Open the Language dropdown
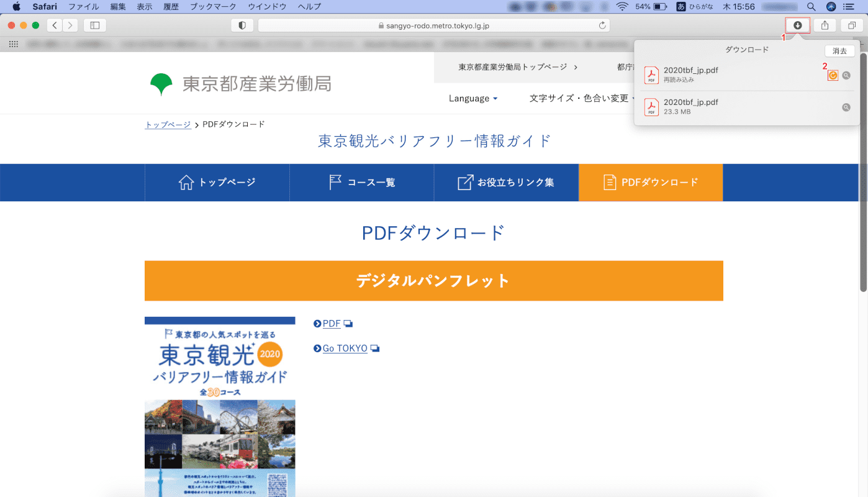Image resolution: width=868 pixels, height=497 pixels. pyautogui.click(x=473, y=98)
